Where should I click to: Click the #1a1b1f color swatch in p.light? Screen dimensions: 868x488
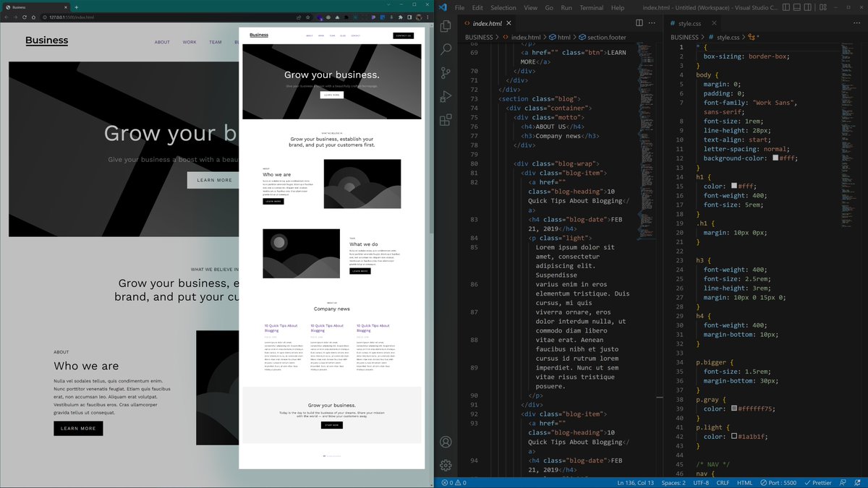(734, 437)
